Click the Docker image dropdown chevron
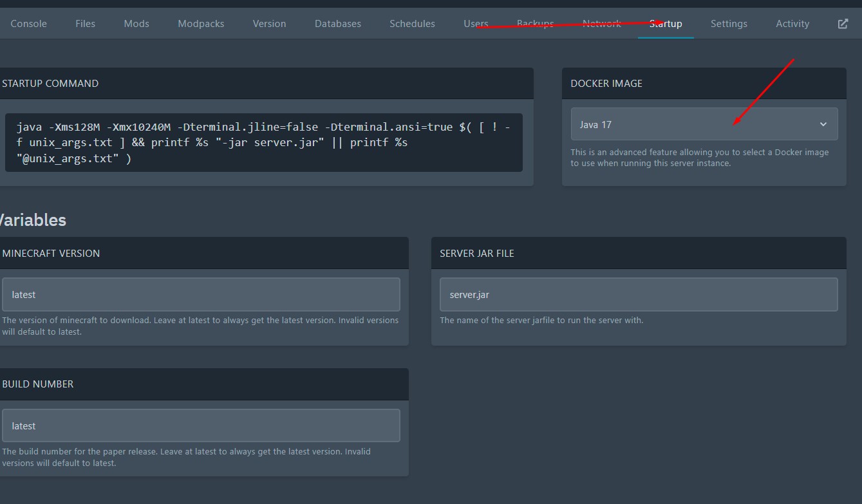 click(x=823, y=124)
